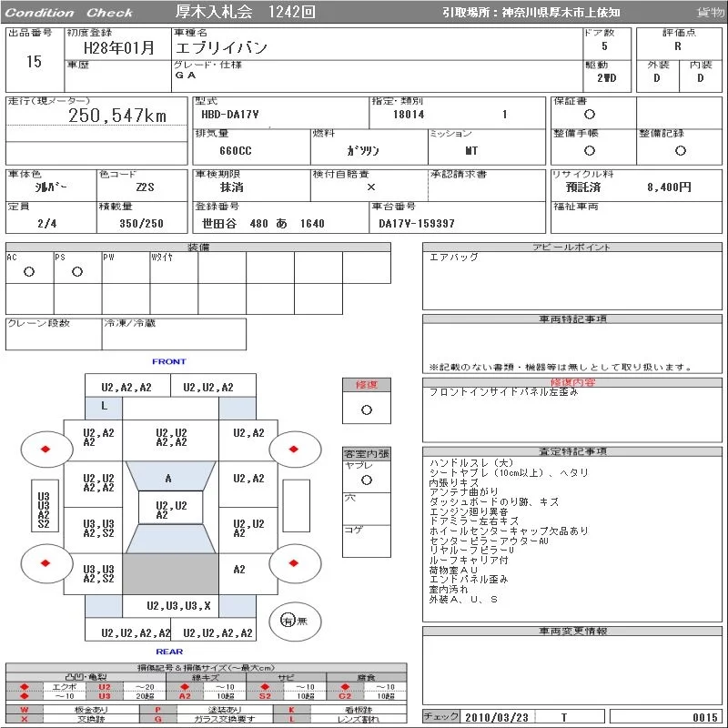Click the mileage field showing 250,547km
Screen dimensions: 728x728
click(x=118, y=116)
